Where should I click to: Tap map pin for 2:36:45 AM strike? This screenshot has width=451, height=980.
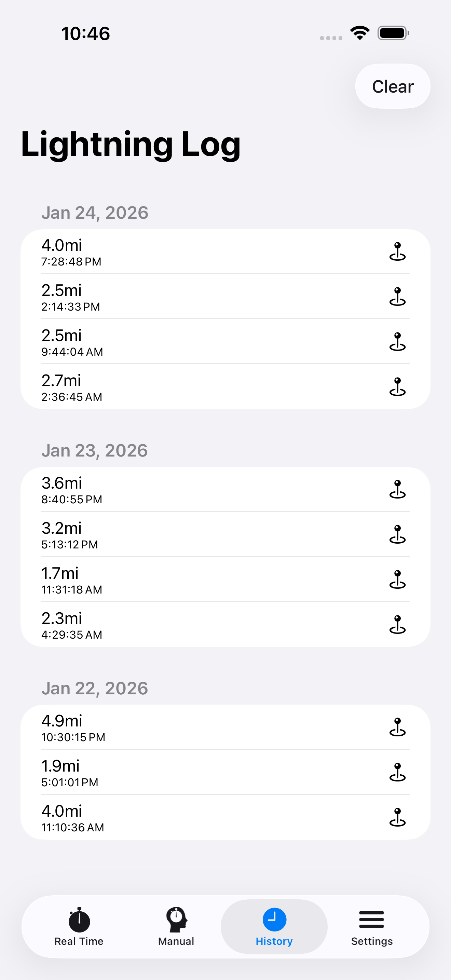point(397,387)
